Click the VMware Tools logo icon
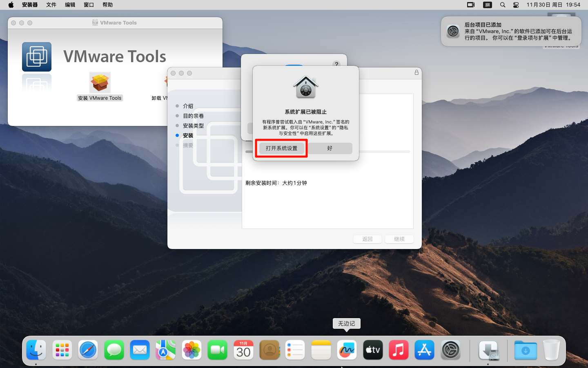Viewport: 588px width, 368px height. pos(37,57)
